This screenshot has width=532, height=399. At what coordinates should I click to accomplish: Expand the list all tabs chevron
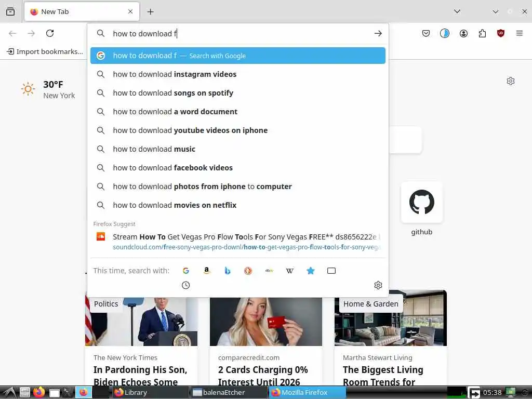point(457,11)
